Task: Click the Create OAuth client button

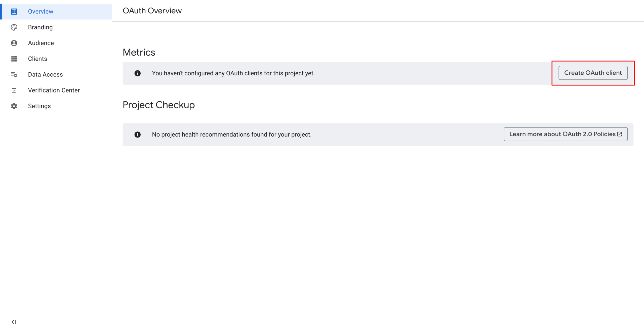Action: click(593, 73)
